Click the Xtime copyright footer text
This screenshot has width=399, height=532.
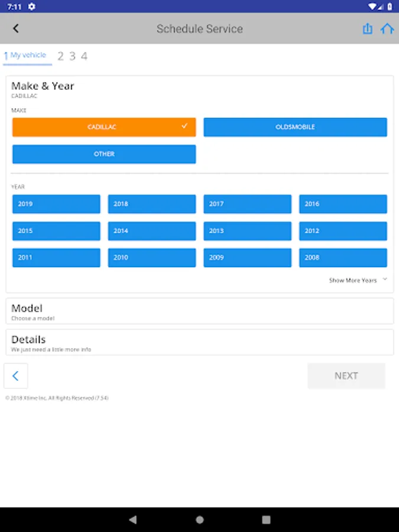(x=57, y=398)
